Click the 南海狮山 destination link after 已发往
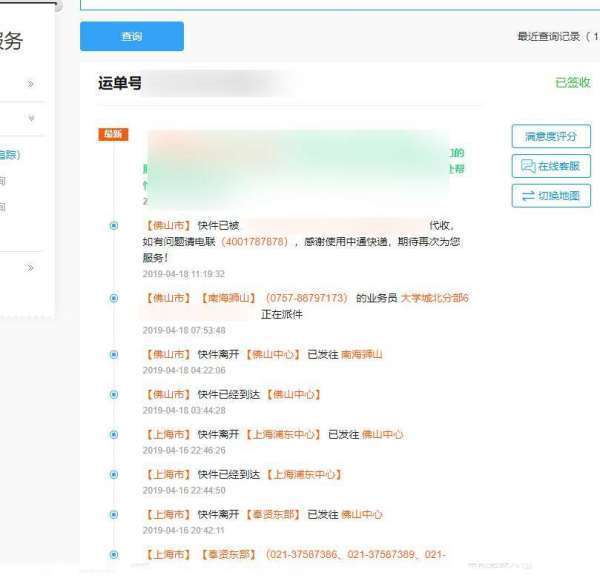Screen dimensions: 600x578 point(362,354)
